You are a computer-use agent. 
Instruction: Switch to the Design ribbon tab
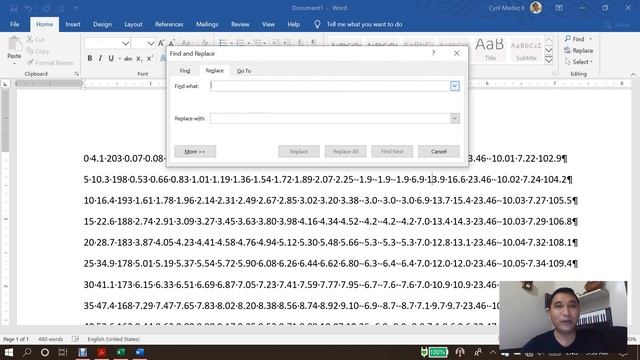[x=102, y=24]
